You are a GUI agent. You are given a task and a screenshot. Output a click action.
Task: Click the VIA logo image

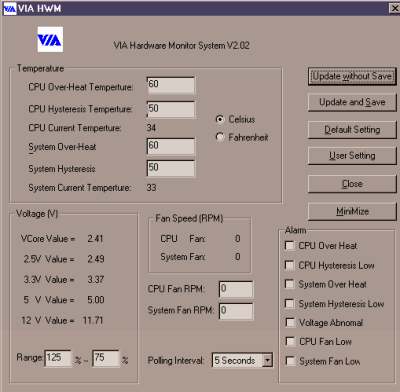50,40
